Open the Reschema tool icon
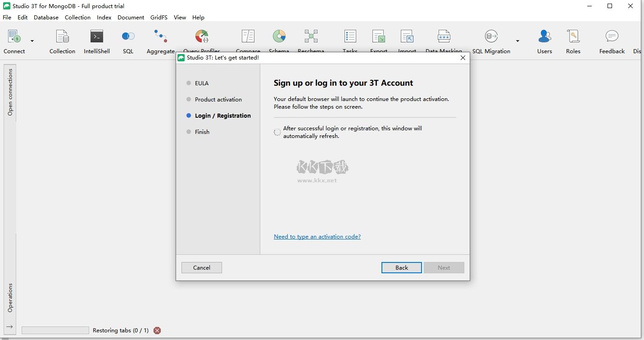Screen dimensions: 644x340 (x=311, y=36)
